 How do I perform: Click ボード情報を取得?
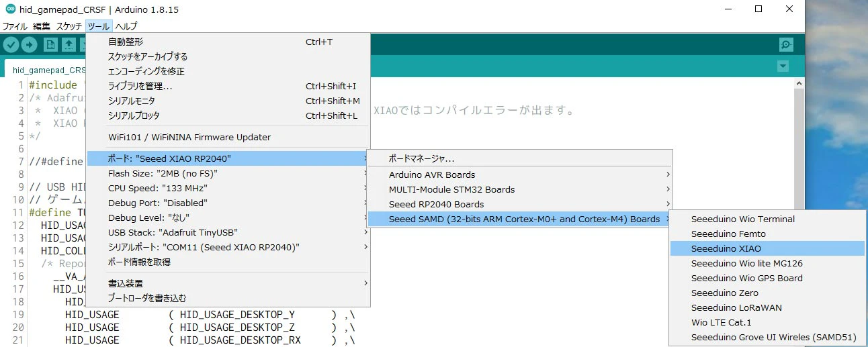tap(228, 262)
